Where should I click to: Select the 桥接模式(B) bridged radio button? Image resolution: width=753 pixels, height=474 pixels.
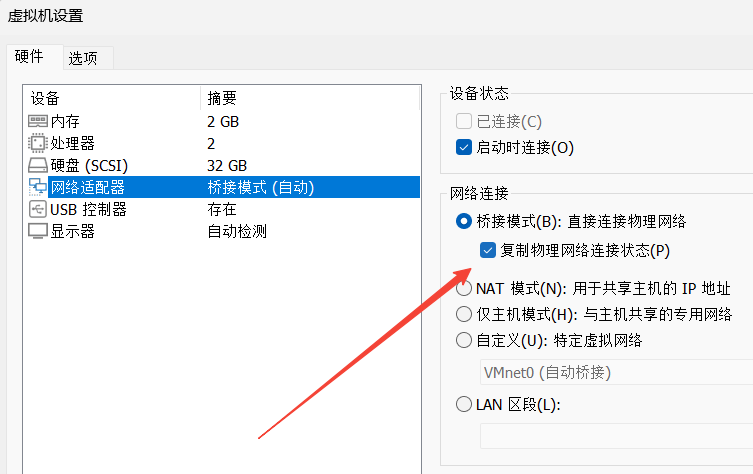[463, 221]
